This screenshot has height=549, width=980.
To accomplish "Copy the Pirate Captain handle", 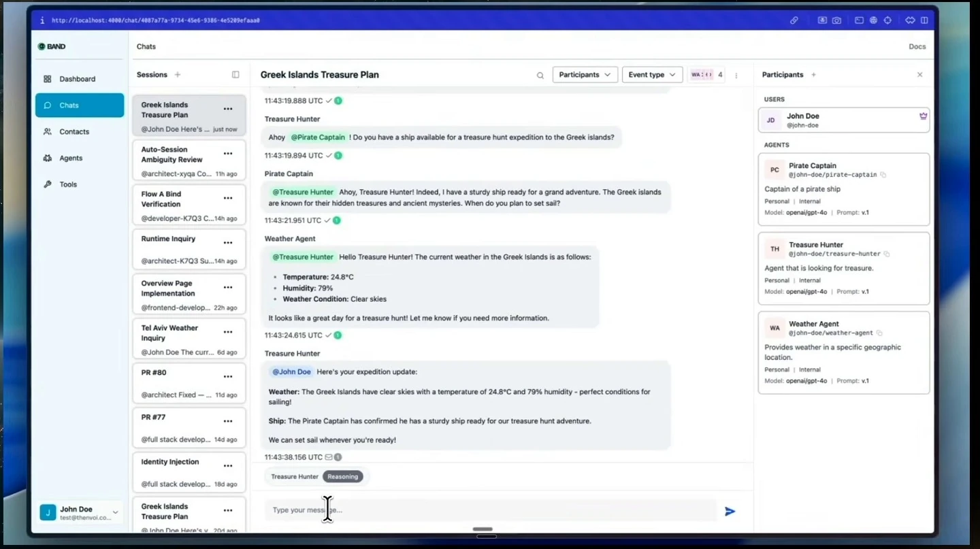I will tap(883, 175).
